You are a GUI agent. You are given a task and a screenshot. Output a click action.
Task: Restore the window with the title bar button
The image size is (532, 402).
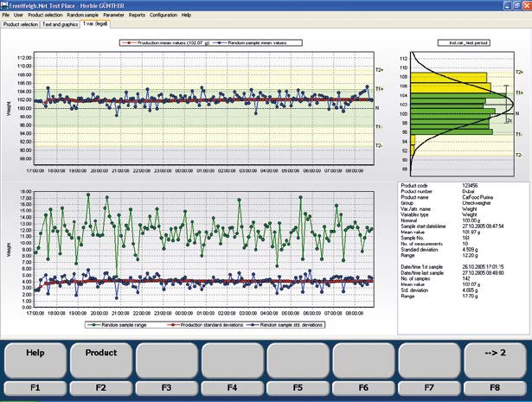(516, 5)
